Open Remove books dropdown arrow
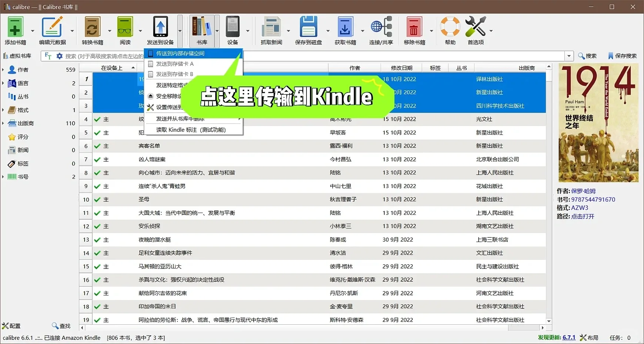644x344 pixels. (x=431, y=31)
